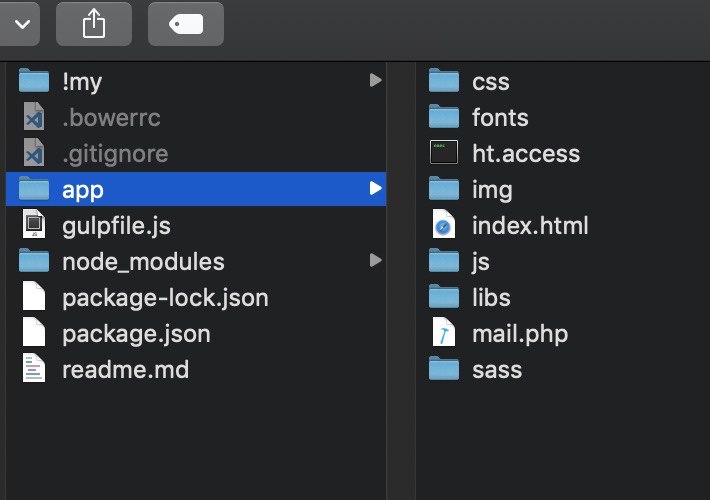
Task: Click the .bowerrc VS Code file icon
Action: [34, 117]
